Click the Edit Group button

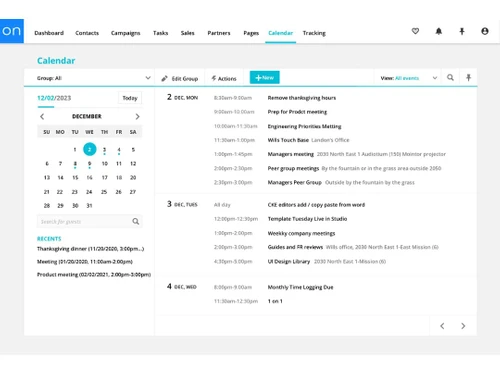(180, 79)
